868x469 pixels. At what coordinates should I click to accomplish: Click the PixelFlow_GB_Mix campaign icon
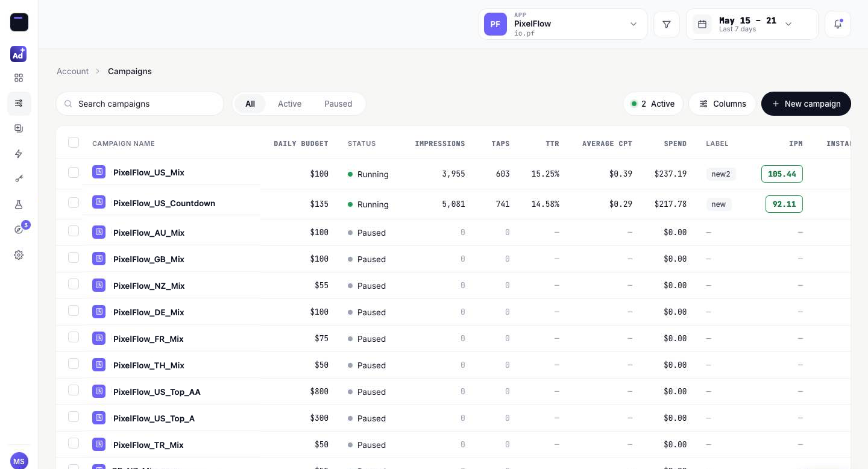[x=99, y=259]
